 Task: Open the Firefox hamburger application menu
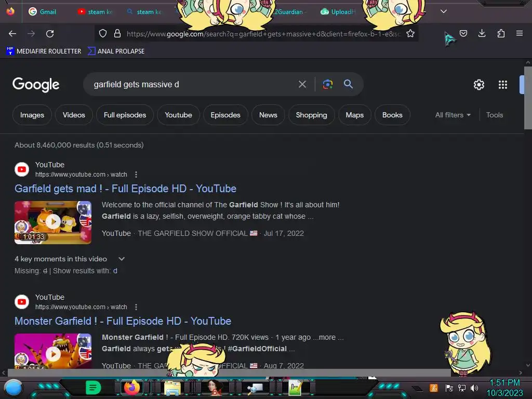pyautogui.click(x=520, y=33)
